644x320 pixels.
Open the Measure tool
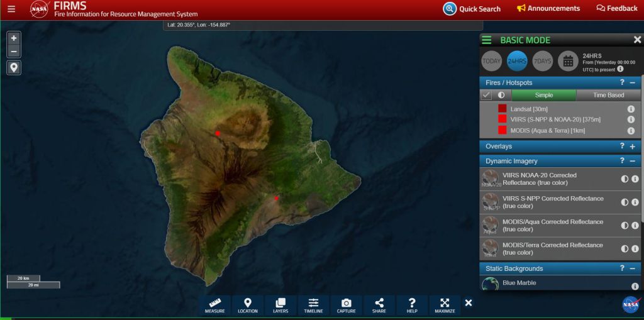point(215,305)
